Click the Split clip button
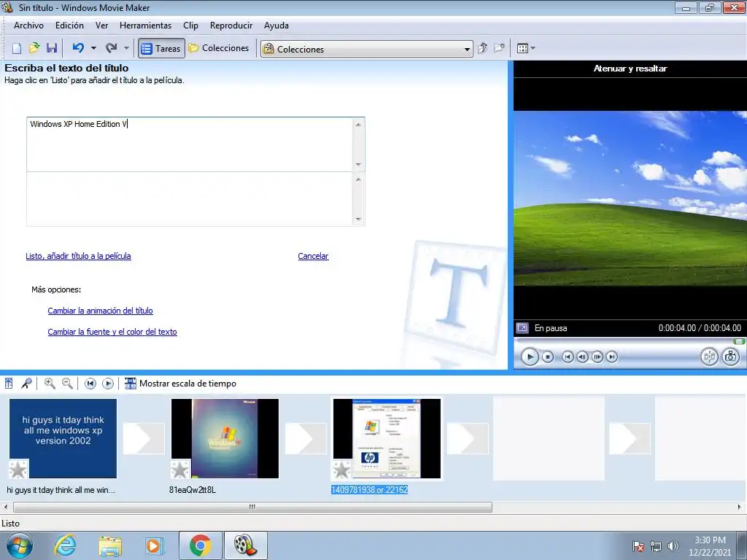 [x=709, y=357]
